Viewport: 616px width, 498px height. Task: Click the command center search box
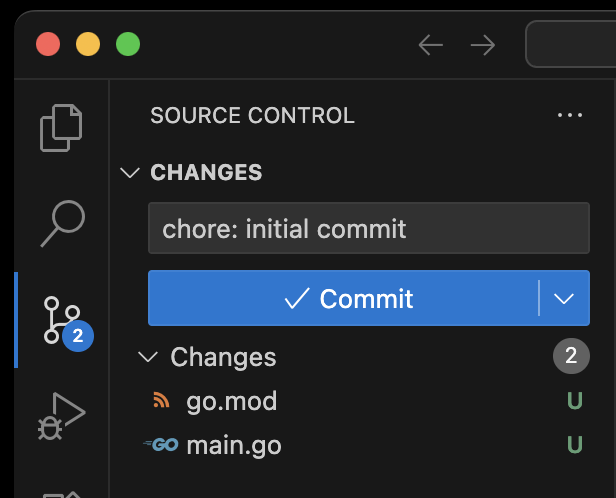(571, 44)
